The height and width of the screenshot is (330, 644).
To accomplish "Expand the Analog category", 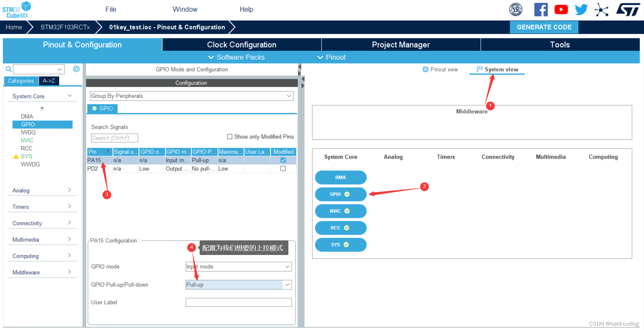I will [70, 190].
